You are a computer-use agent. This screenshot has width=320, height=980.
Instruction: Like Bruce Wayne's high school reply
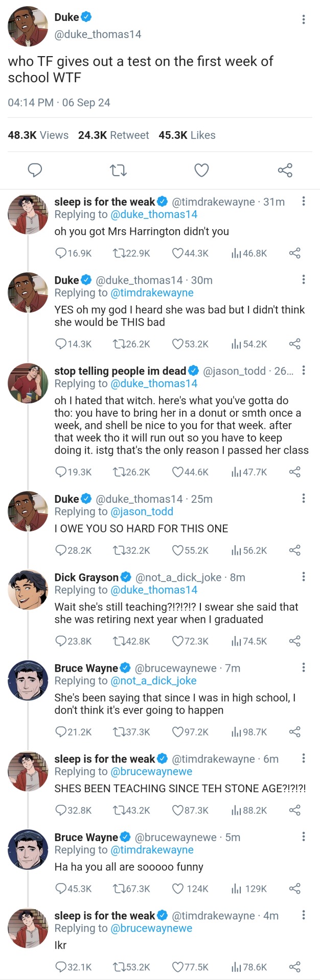point(178,732)
